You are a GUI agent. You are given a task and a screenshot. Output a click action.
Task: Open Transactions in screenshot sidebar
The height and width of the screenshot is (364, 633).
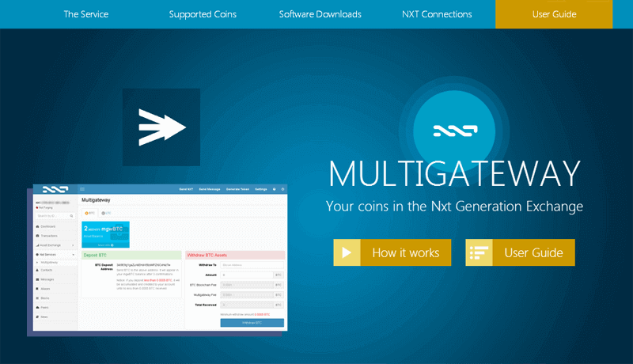(x=55, y=236)
